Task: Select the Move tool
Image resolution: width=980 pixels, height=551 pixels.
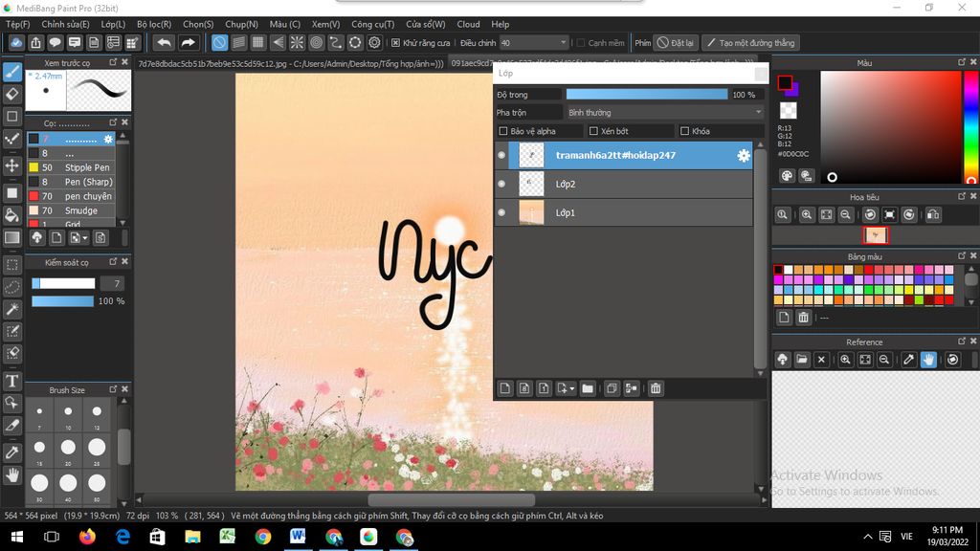Action: tap(12, 165)
